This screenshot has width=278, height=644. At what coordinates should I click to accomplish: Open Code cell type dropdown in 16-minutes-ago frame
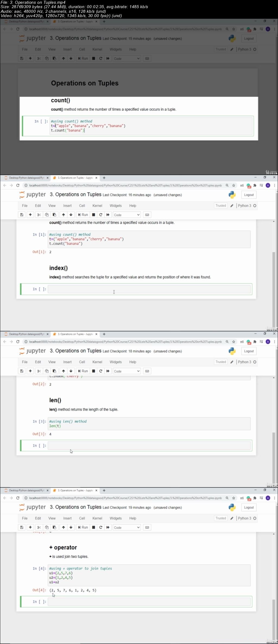coord(127,215)
